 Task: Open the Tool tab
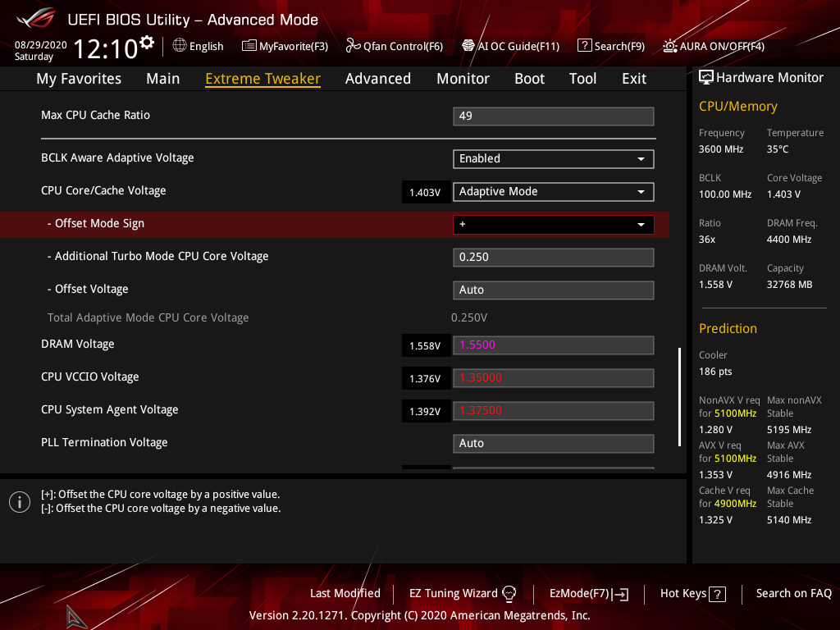click(582, 79)
